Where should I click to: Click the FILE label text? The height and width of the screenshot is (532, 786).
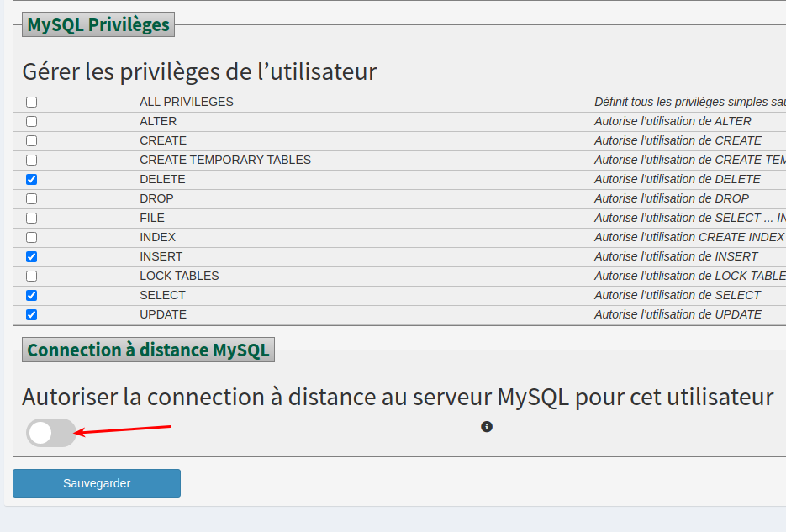tap(152, 218)
